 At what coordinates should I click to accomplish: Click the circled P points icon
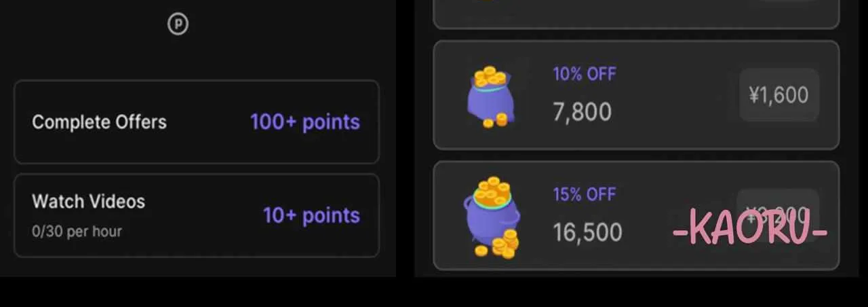coord(178,24)
